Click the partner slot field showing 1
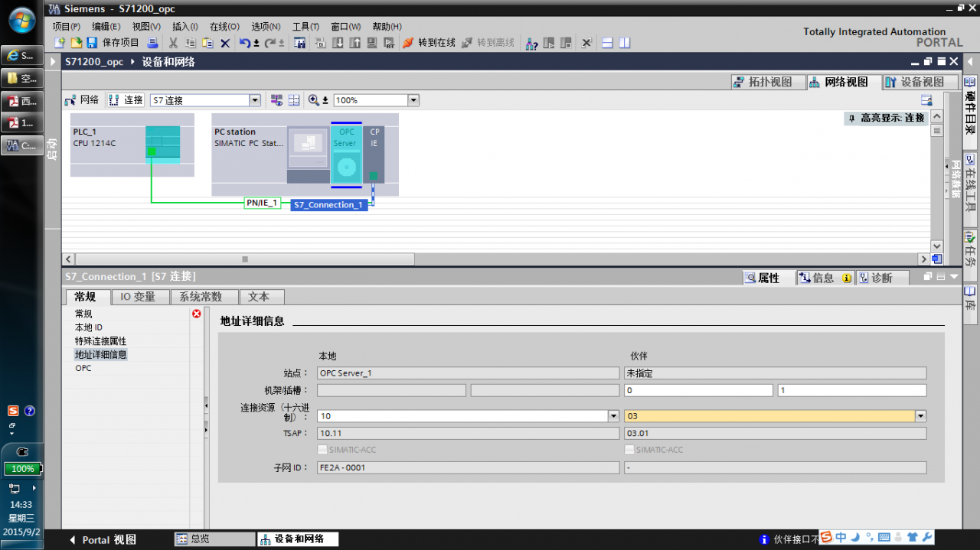The width and height of the screenshot is (980, 550). click(x=852, y=390)
